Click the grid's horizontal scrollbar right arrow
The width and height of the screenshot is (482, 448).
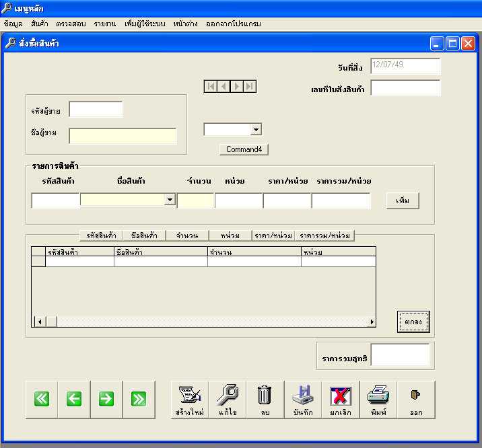pyautogui.click(x=372, y=322)
